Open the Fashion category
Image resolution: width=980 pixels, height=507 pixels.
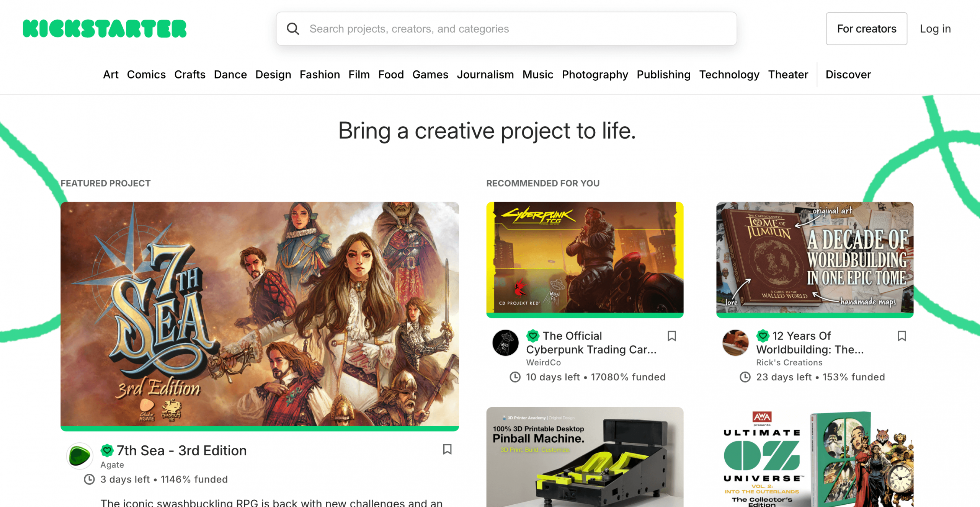click(x=320, y=75)
